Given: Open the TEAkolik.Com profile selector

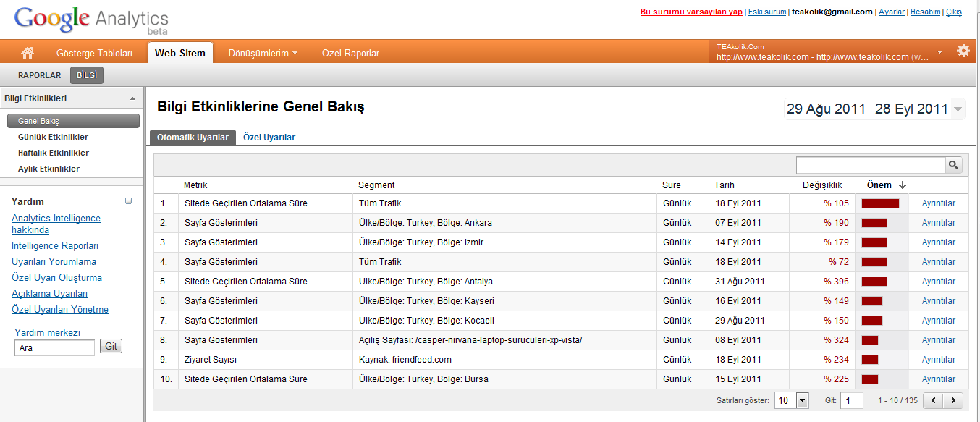Looking at the screenshot, I should click(829, 52).
